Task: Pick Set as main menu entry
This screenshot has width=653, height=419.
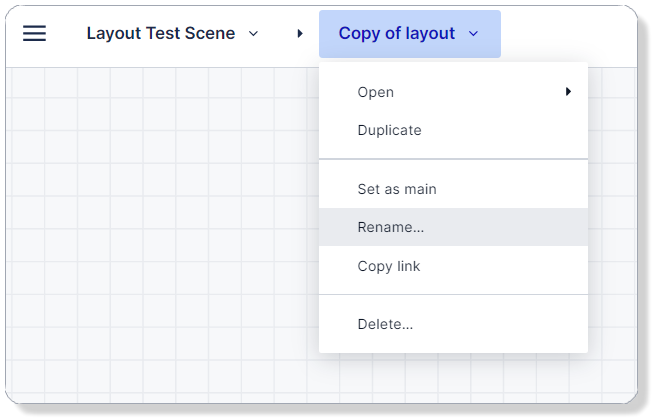Action: (x=396, y=189)
